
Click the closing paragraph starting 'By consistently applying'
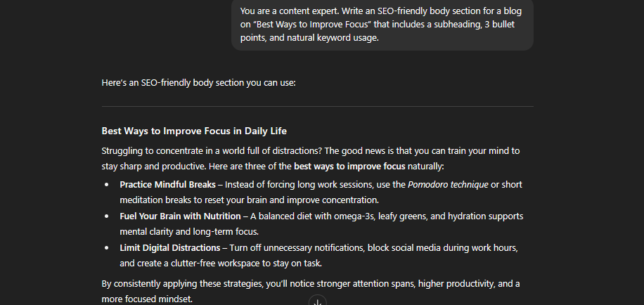point(311,292)
